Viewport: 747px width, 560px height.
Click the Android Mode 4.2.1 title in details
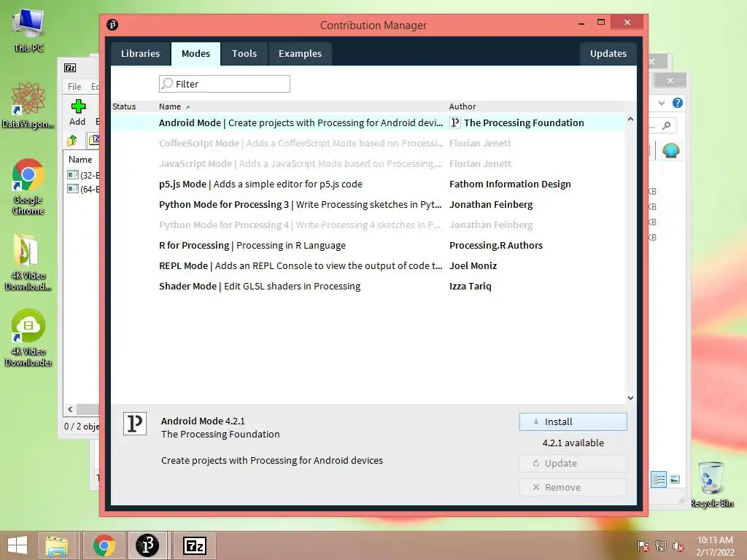click(203, 421)
